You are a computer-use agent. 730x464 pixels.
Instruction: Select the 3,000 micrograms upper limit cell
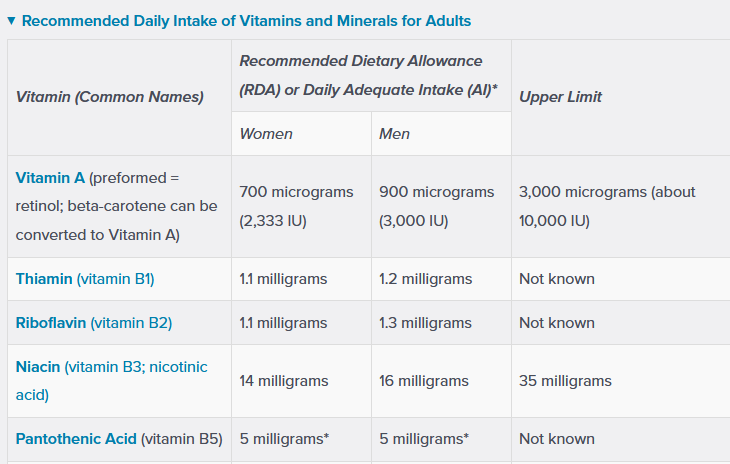pyautogui.click(x=621, y=206)
